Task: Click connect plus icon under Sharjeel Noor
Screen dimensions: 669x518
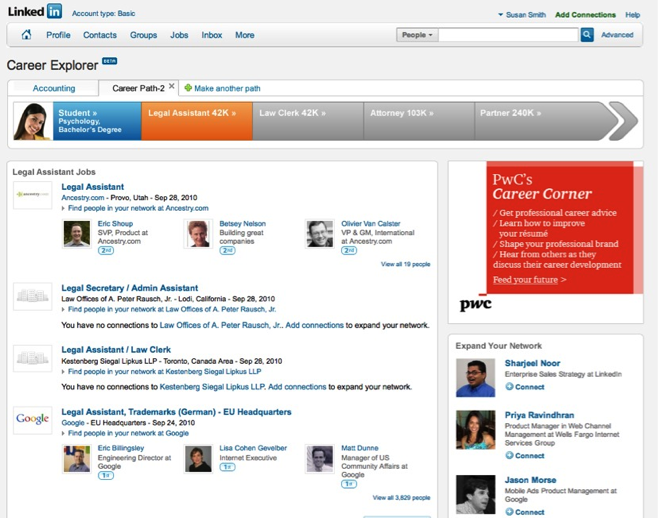Action: [509, 386]
